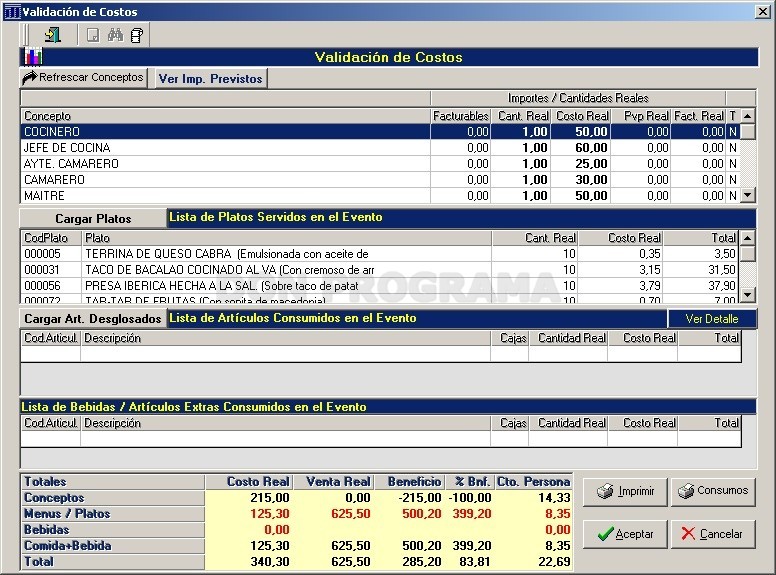The width and height of the screenshot is (776, 575).
Task: Click the bar chart icon beside header
Action: pyautogui.click(x=33, y=57)
